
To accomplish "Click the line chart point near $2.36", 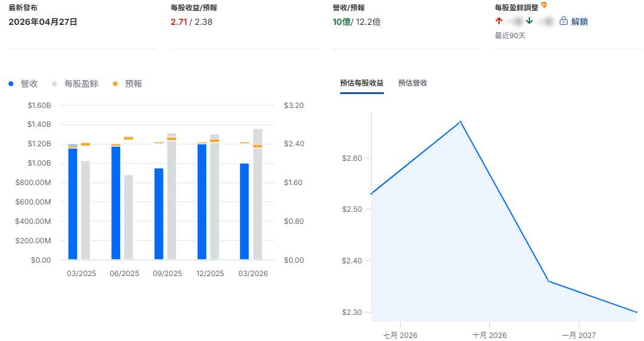I will click(548, 282).
